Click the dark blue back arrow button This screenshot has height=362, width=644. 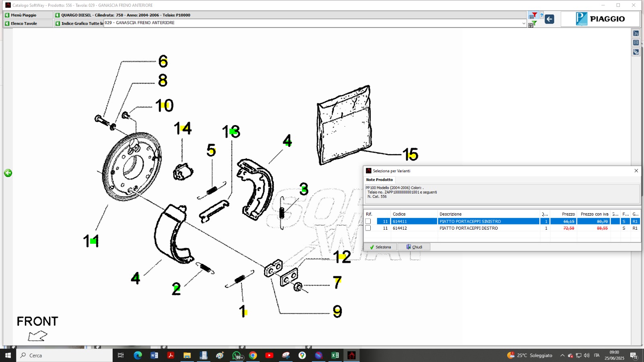(x=549, y=19)
